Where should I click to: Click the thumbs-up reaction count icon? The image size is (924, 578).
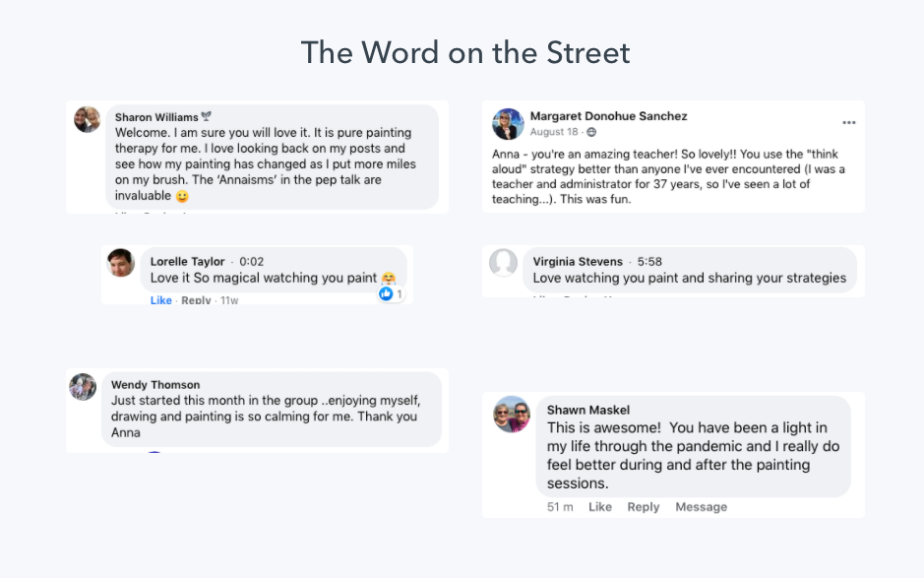coord(387,293)
